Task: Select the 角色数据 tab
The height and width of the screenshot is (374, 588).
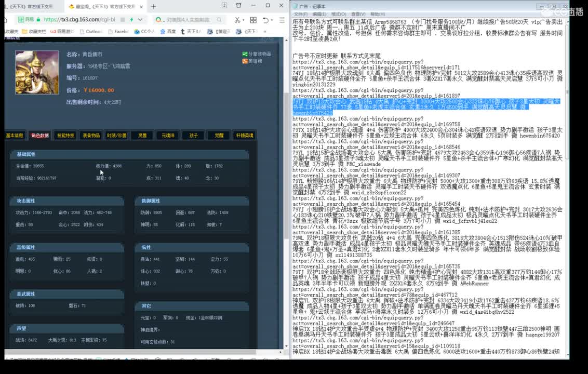Action: pos(40,136)
